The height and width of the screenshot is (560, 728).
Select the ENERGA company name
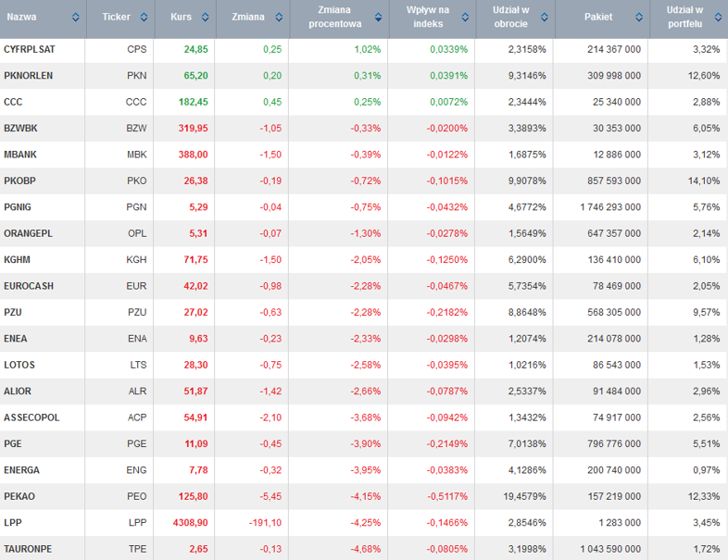point(22,470)
